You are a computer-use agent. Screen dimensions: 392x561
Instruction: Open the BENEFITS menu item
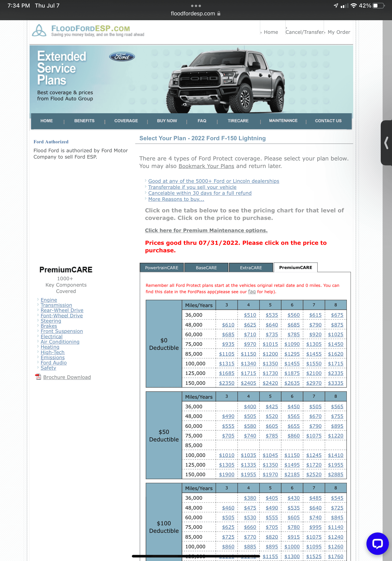84,121
